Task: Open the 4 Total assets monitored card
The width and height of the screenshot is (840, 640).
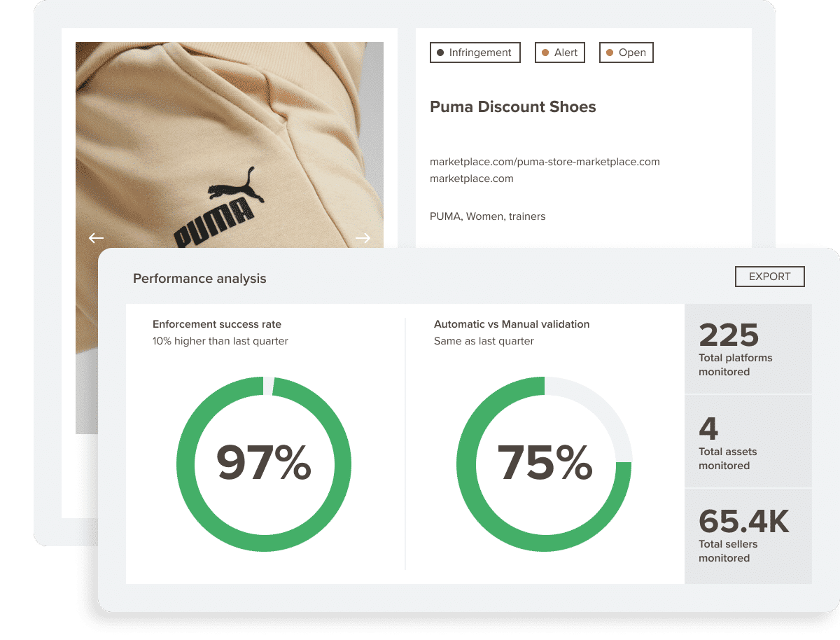Action: (748, 442)
